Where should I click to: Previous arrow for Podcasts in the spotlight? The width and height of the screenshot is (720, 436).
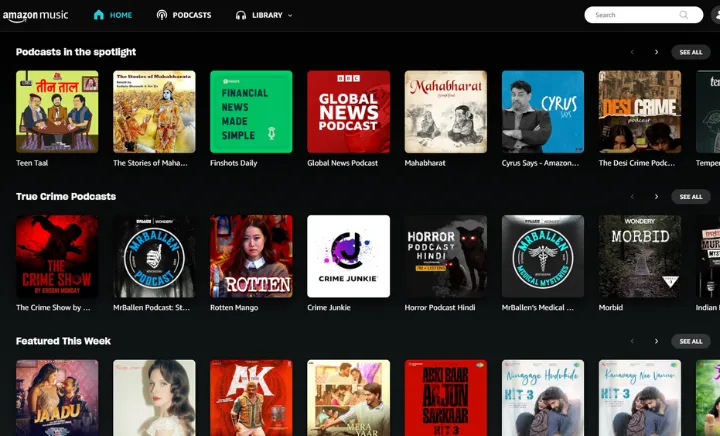click(632, 52)
